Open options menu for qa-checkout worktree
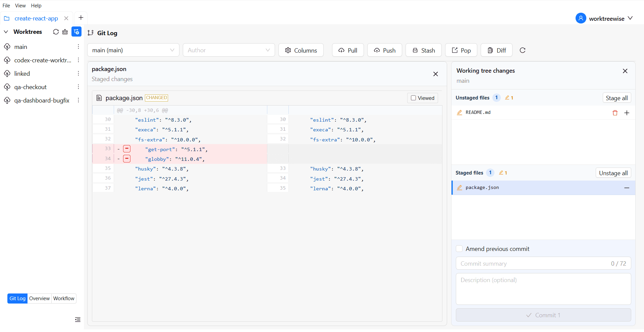This screenshot has width=644, height=332. pos(78,87)
